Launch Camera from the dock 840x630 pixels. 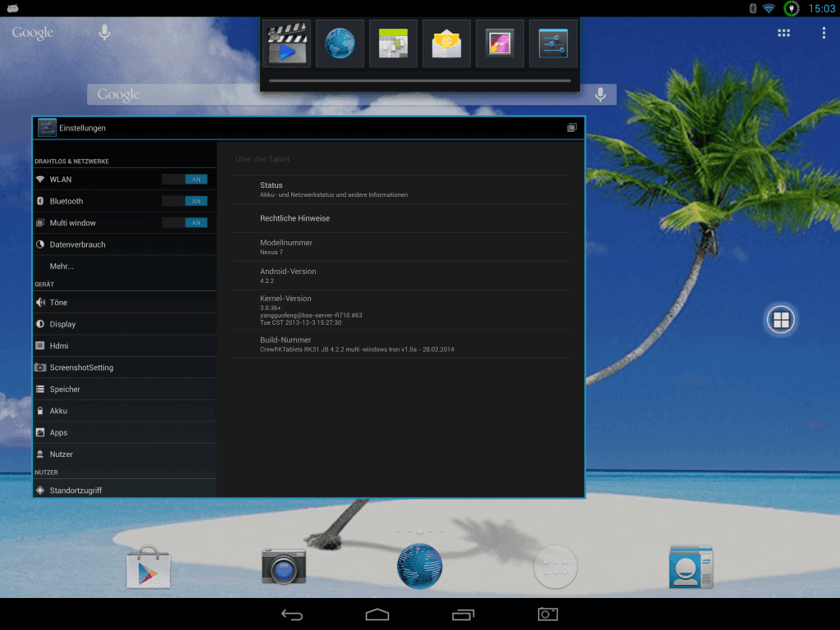(283, 567)
